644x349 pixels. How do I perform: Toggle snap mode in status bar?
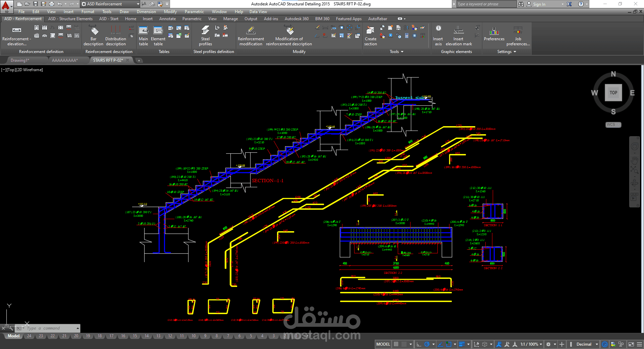pos(404,344)
